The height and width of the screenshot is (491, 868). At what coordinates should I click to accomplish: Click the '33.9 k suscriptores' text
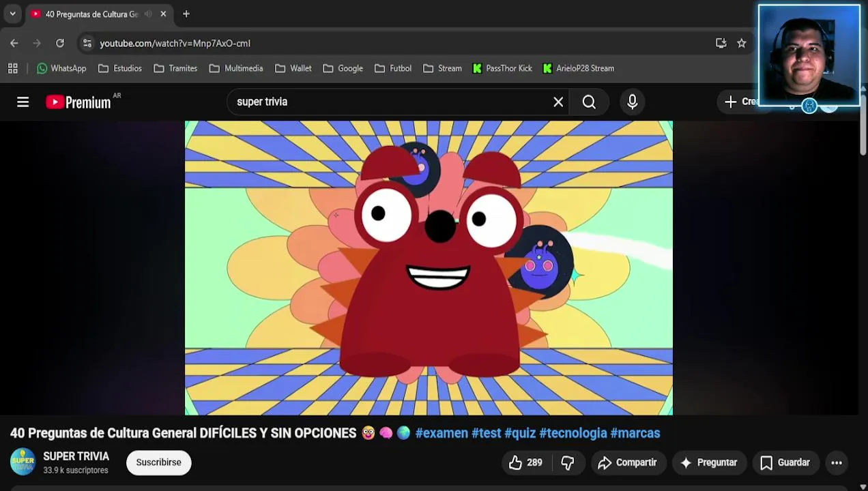[x=76, y=471]
